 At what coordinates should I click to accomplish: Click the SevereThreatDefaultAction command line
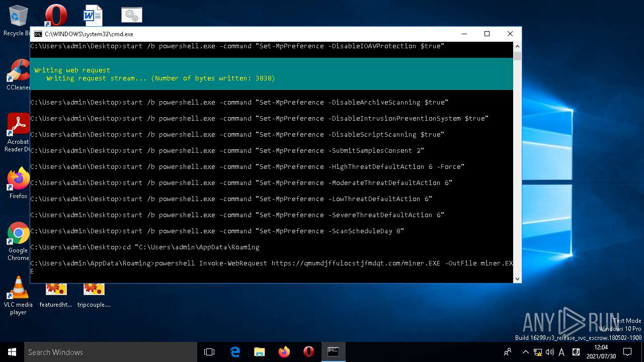point(237,215)
